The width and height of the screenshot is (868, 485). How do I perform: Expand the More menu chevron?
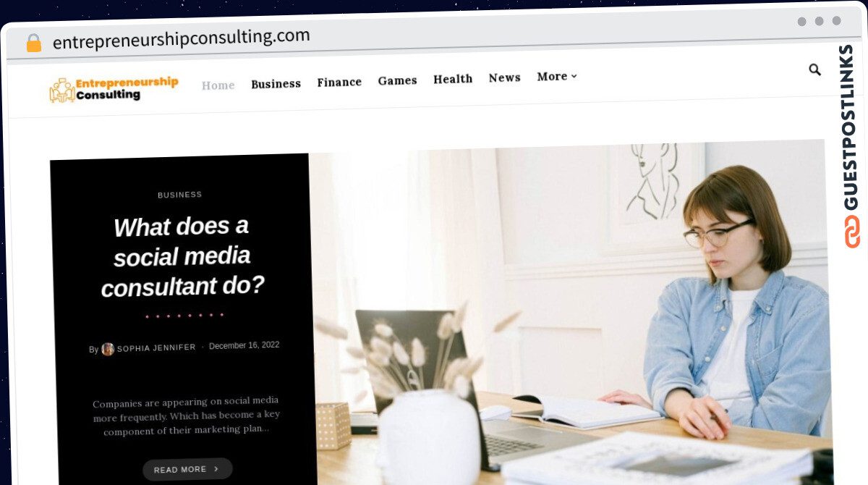click(x=574, y=76)
